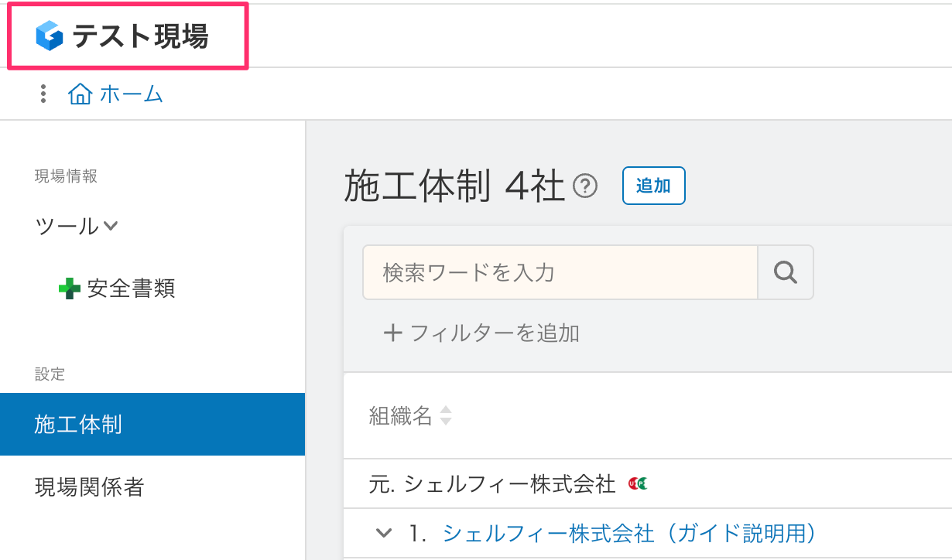Click the search magnifier icon
This screenshot has height=560, width=952.
(x=786, y=272)
